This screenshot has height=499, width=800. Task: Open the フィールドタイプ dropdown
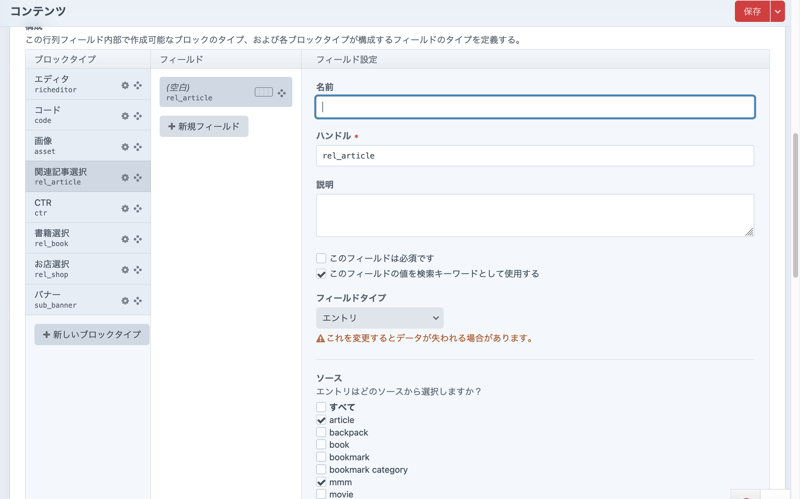pos(379,318)
